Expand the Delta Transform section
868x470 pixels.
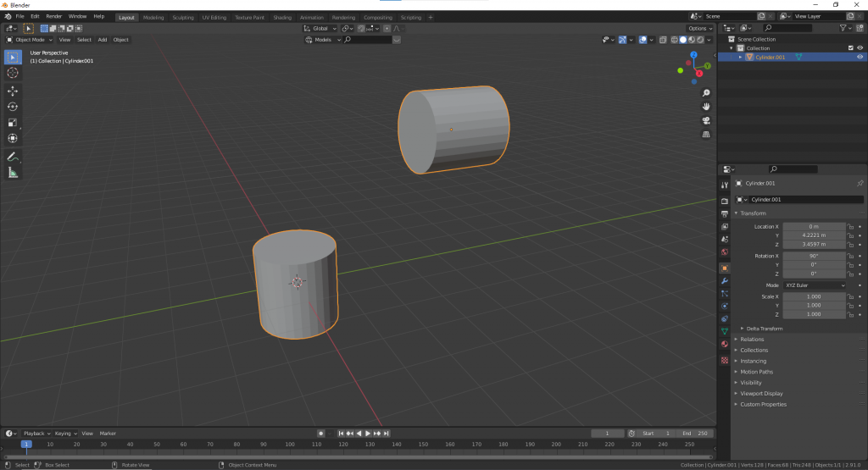click(x=764, y=329)
